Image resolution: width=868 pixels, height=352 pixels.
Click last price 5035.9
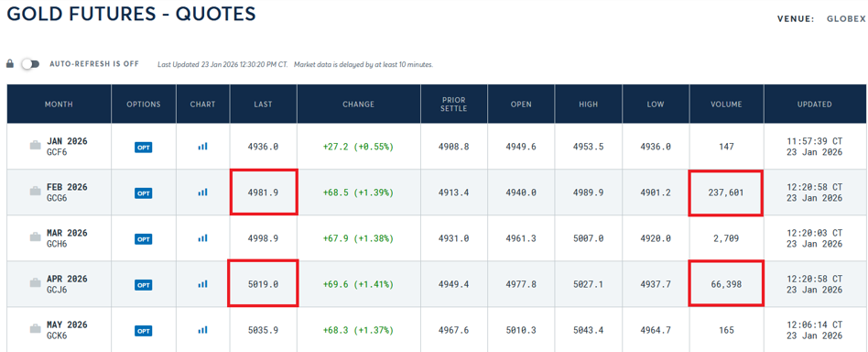coord(263,330)
